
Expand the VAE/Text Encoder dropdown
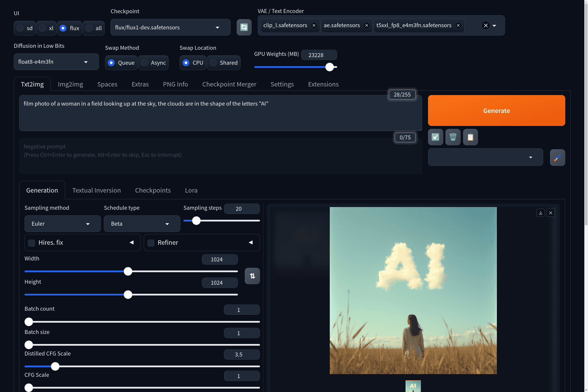coord(495,25)
